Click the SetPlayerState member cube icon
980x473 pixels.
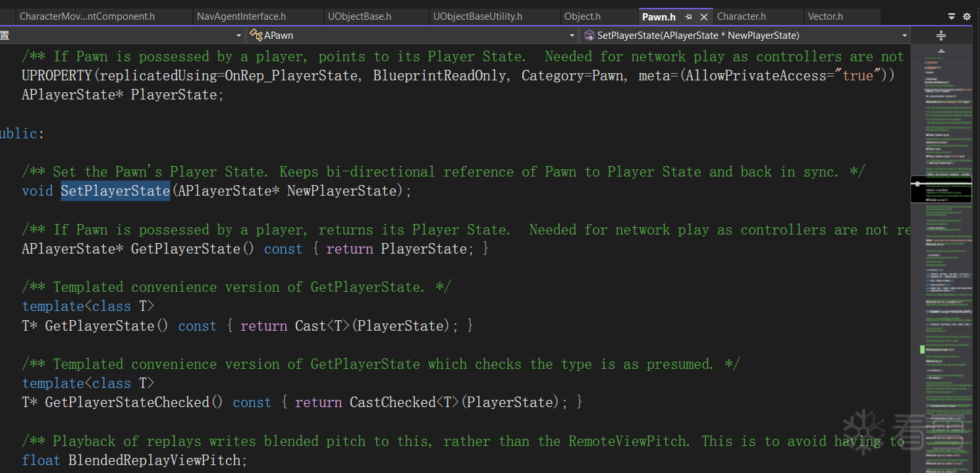[589, 36]
